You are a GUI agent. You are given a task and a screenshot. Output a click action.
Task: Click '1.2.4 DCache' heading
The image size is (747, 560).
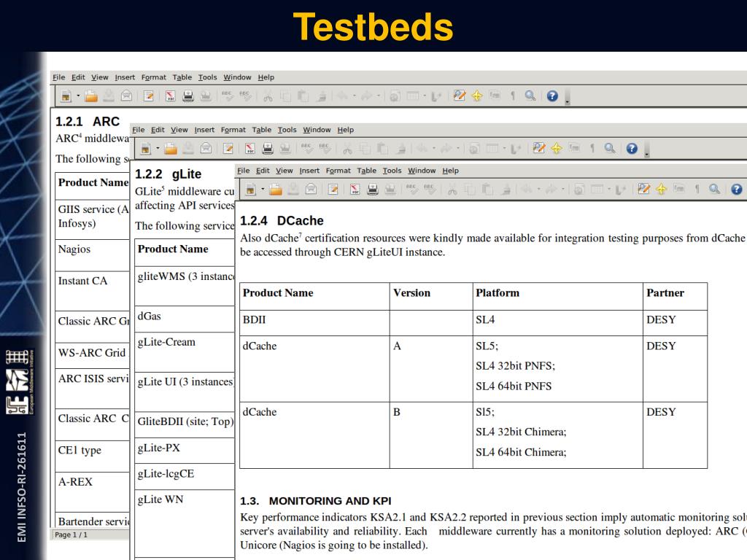coord(282,221)
